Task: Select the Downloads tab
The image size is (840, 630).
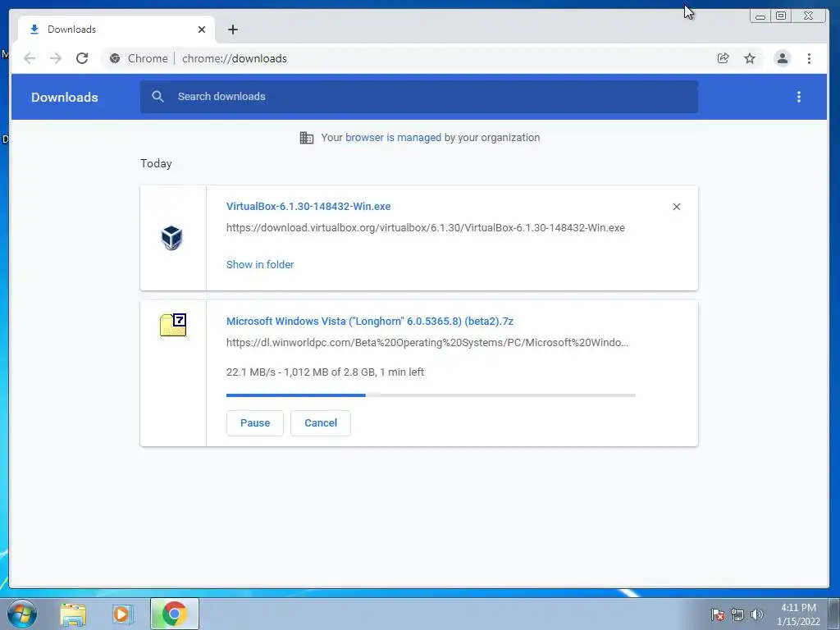Action: tap(116, 30)
